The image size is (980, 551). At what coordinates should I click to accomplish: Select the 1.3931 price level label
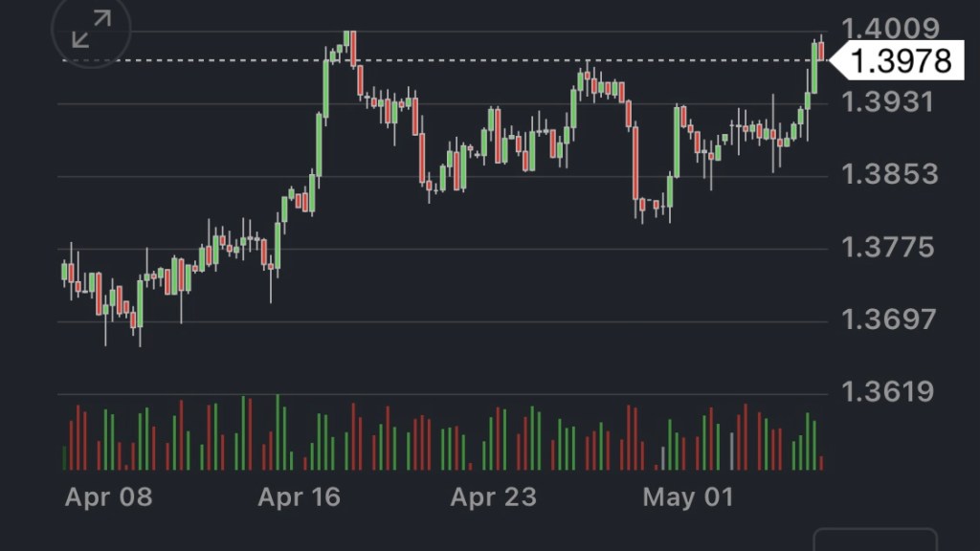[887, 101]
